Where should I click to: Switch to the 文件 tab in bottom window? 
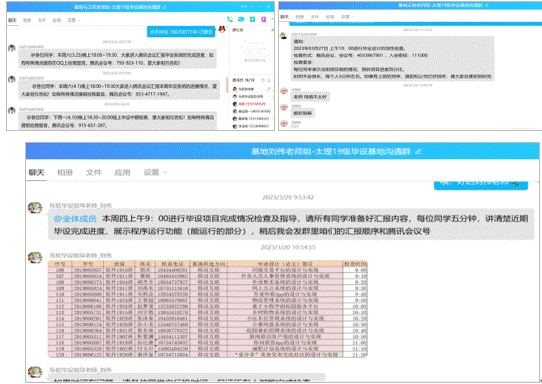pyautogui.click(x=94, y=172)
